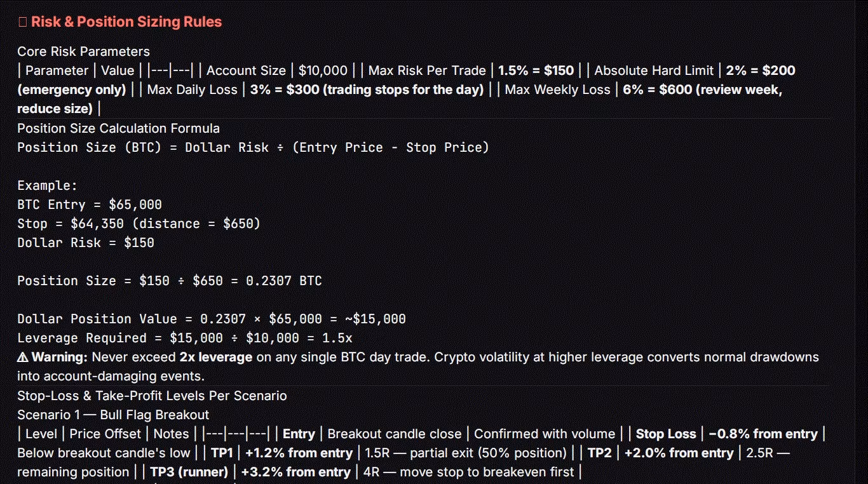Viewport: 868px width, 484px height.
Task: Click the Position Size Calculation Formula subheading
Action: click(x=118, y=128)
